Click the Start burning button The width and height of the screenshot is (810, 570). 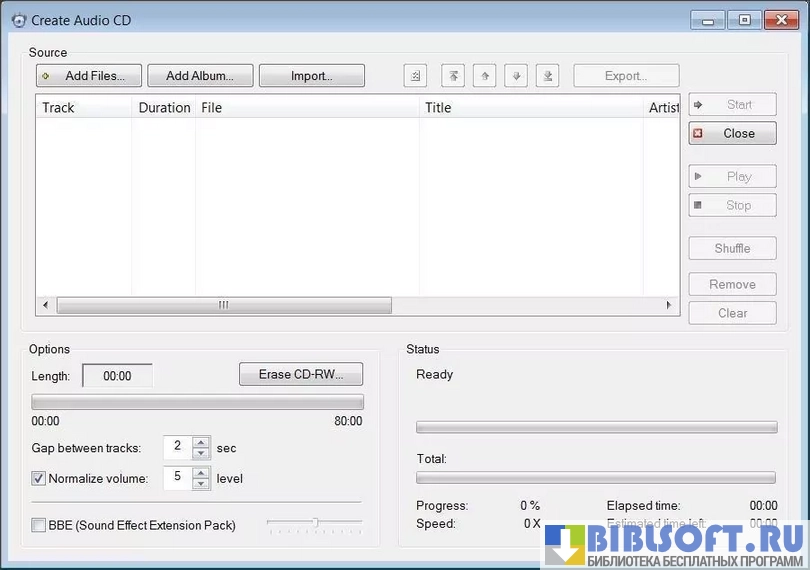(732, 105)
